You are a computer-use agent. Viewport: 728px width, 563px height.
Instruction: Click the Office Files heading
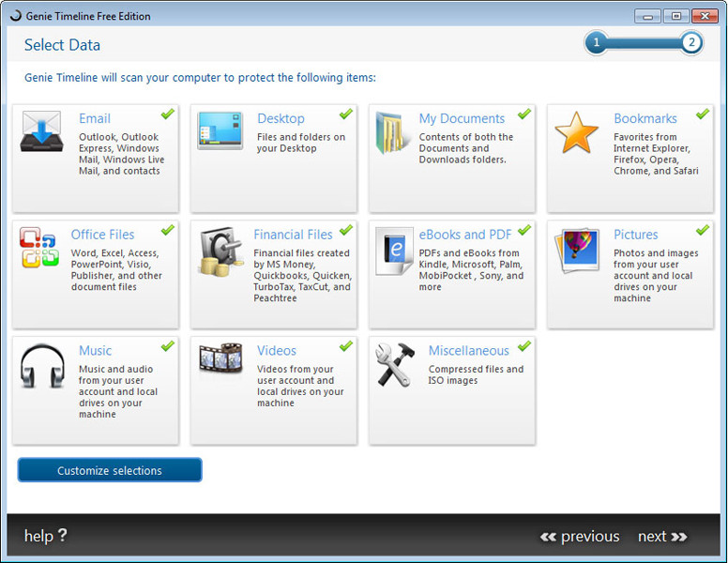tap(102, 235)
